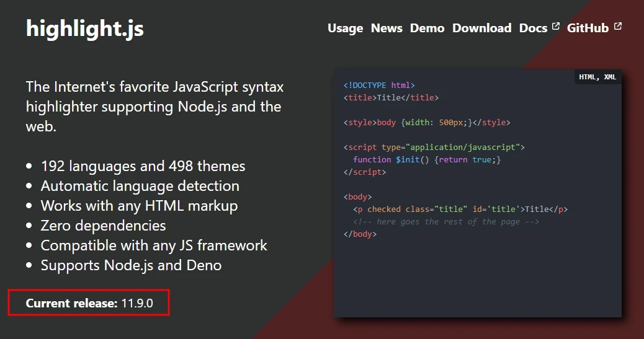Viewport: 644px width, 339px height.
Task: Go to the News section
Action: pos(387,29)
